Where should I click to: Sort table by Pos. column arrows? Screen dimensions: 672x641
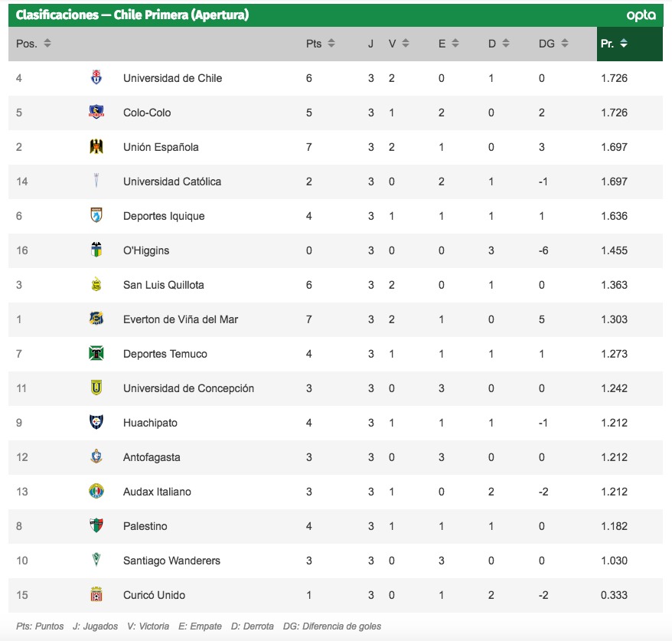[x=47, y=44]
